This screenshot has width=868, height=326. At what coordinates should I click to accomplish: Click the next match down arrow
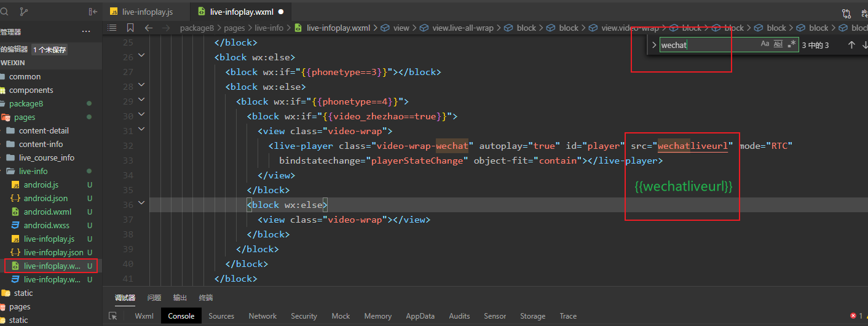click(x=865, y=45)
